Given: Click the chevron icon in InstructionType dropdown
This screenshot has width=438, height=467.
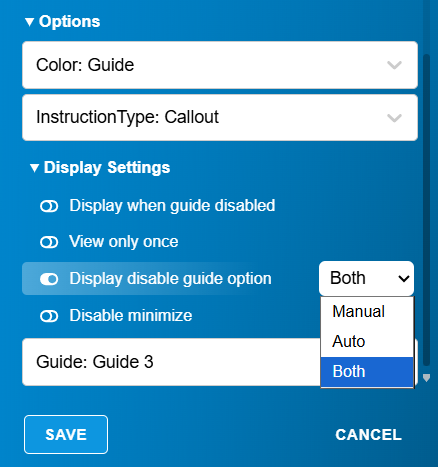Looking at the screenshot, I should click(x=394, y=118).
